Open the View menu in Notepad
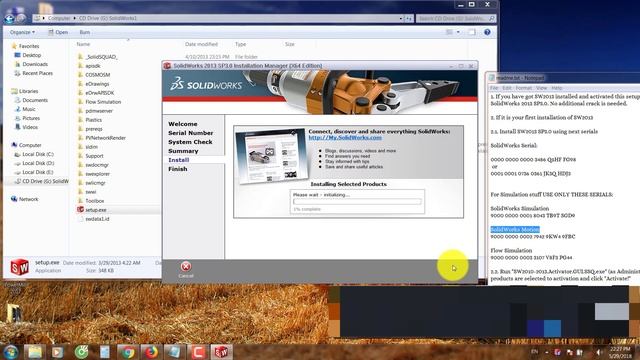The width and height of the screenshot is (640, 360). click(541, 88)
